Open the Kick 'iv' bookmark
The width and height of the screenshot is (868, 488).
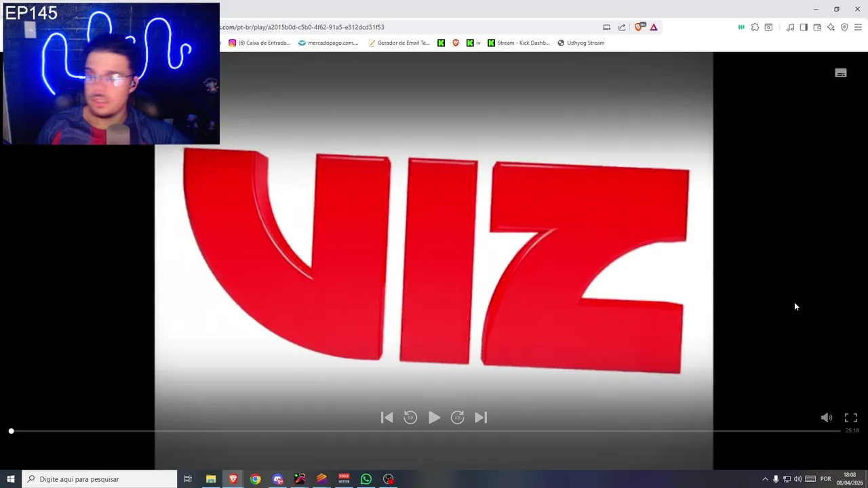pyautogui.click(x=473, y=43)
